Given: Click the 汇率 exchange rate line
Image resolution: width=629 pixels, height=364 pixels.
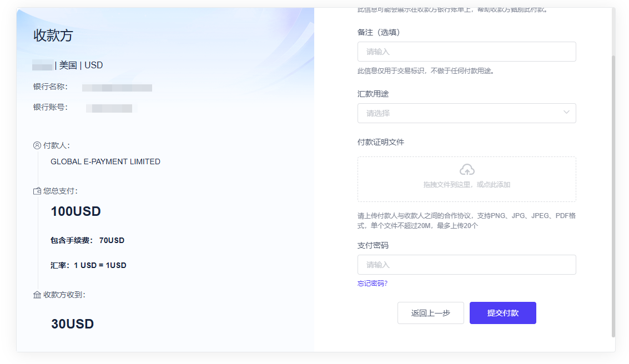Looking at the screenshot, I should [88, 265].
